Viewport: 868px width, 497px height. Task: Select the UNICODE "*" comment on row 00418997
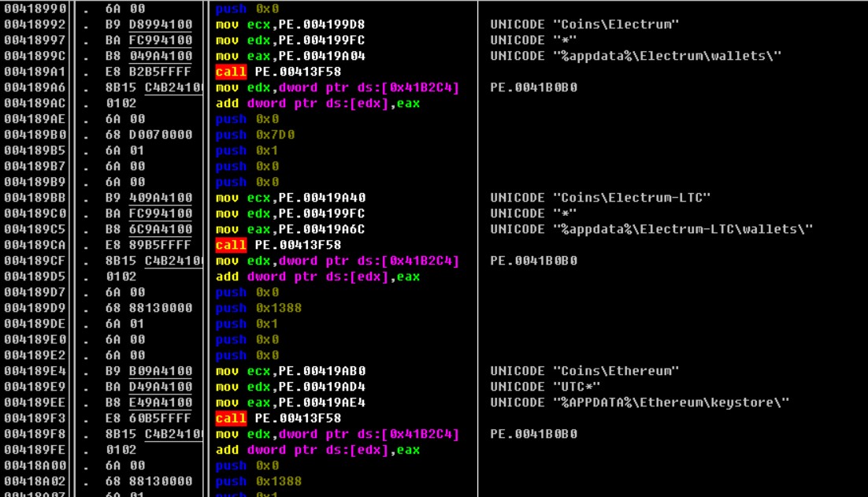(534, 40)
